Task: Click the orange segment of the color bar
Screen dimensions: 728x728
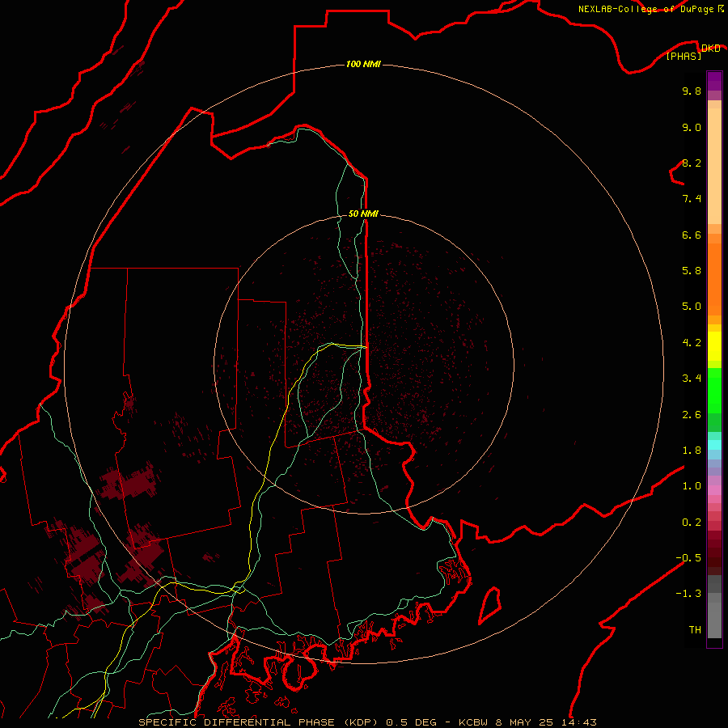Action: coord(714,280)
